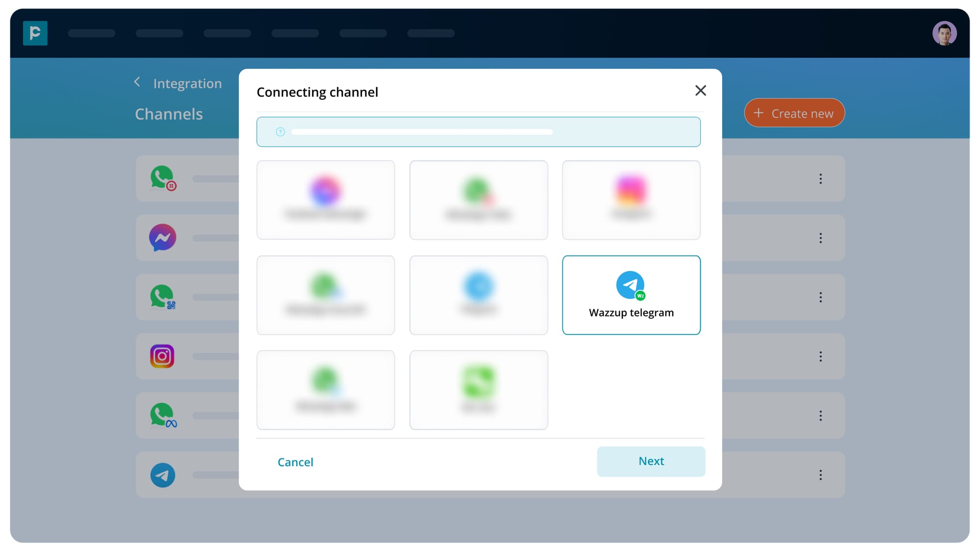
Task: Select the Telegram channel icon at the bottom
Action: [x=162, y=475]
